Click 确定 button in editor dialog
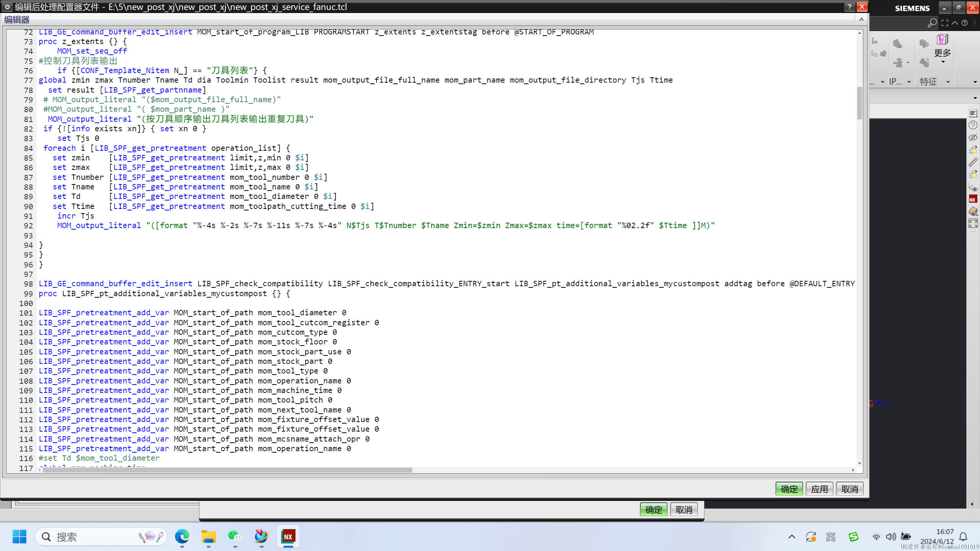The image size is (980, 551). click(x=789, y=489)
